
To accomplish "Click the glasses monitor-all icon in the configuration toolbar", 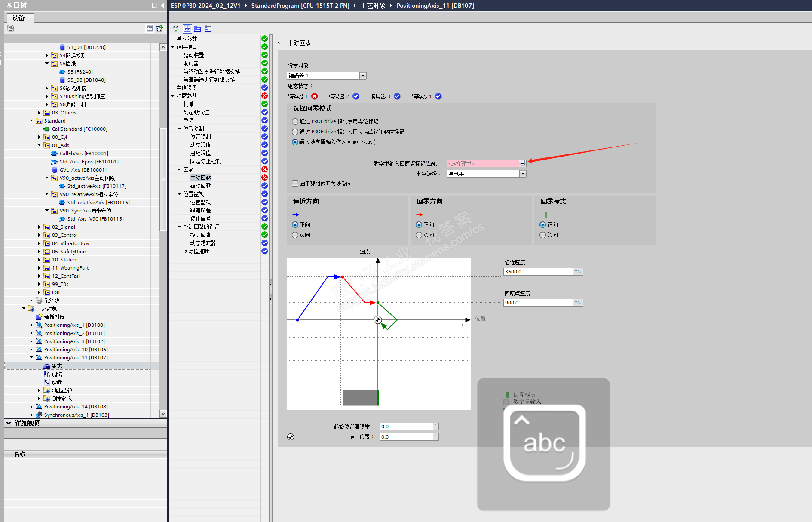I will (x=175, y=29).
